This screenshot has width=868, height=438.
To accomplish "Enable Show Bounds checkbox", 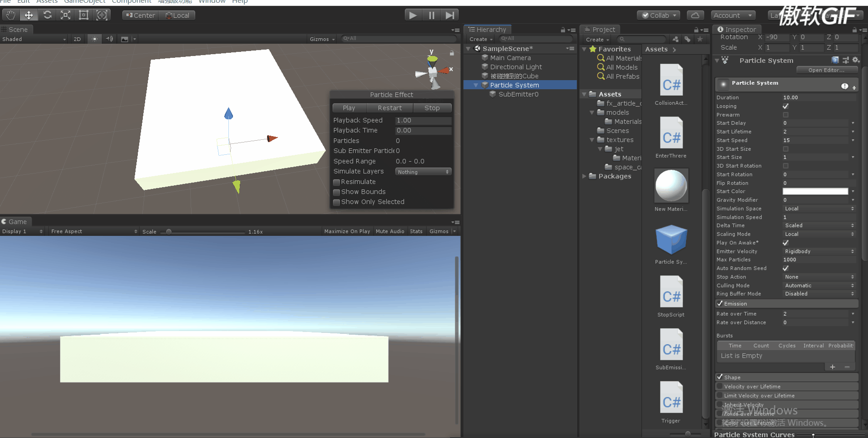I will tap(337, 192).
